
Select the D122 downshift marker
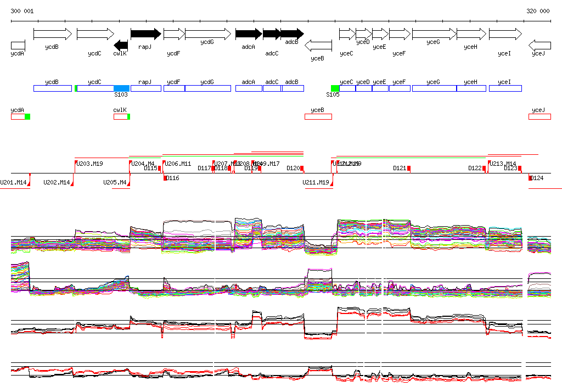point(484,168)
